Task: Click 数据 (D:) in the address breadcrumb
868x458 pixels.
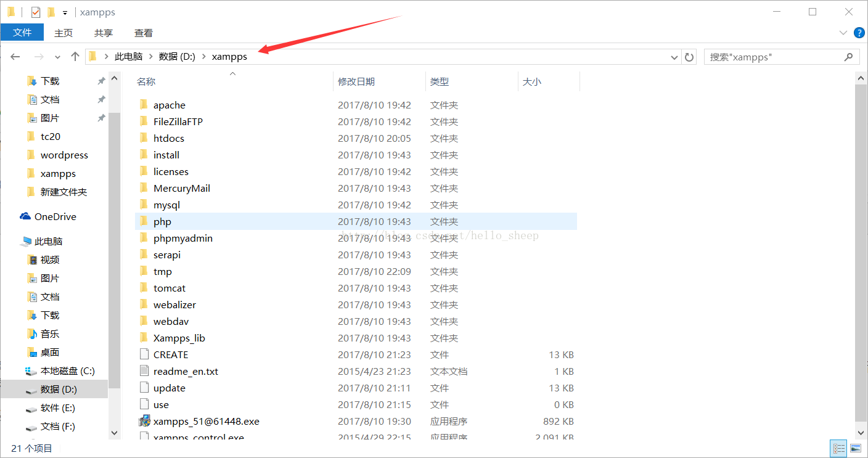Action: tap(177, 57)
